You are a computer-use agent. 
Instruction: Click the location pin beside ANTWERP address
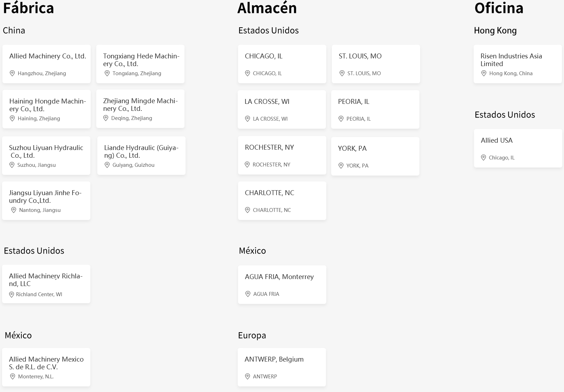248,377
